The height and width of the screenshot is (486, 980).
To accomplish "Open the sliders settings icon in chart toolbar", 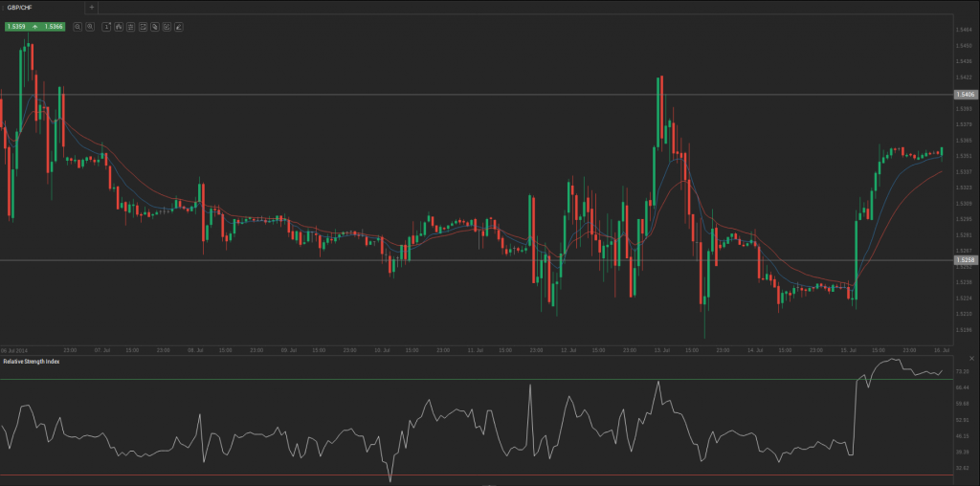I will click(130, 27).
